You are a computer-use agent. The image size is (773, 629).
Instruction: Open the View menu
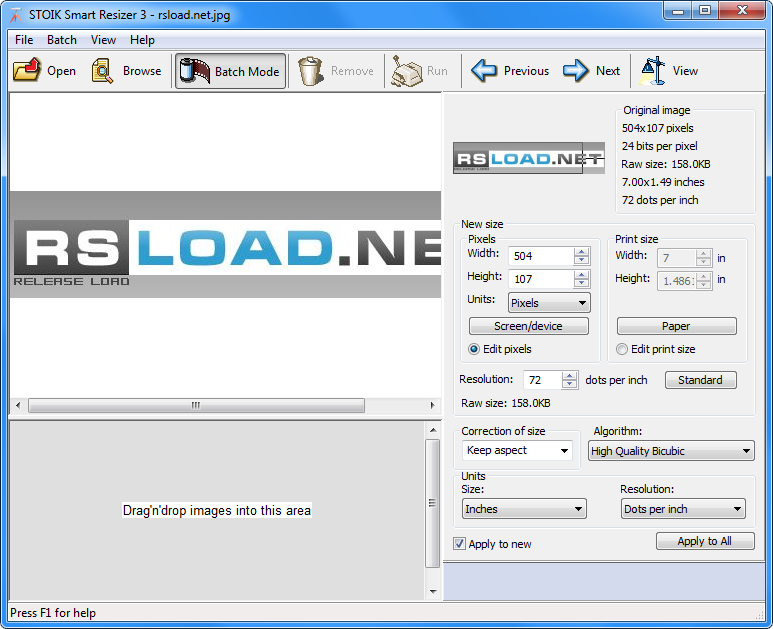[x=103, y=40]
